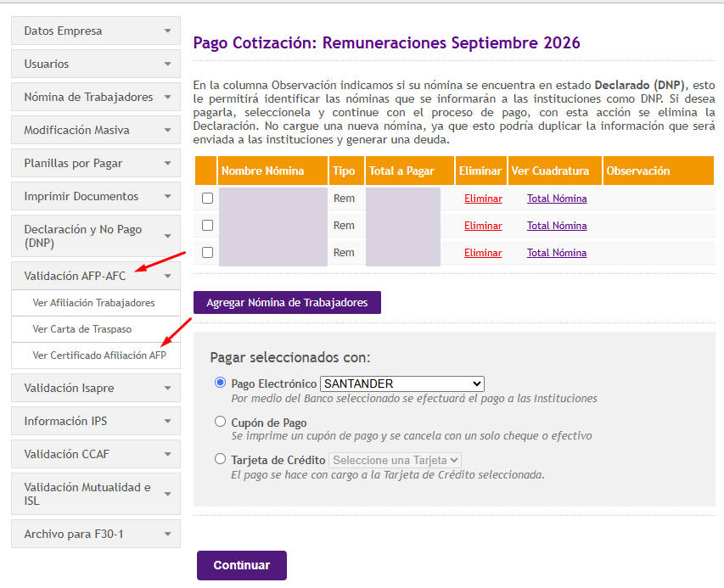Choose the Cupón de Pago radio button
724x588 pixels.
click(220, 422)
